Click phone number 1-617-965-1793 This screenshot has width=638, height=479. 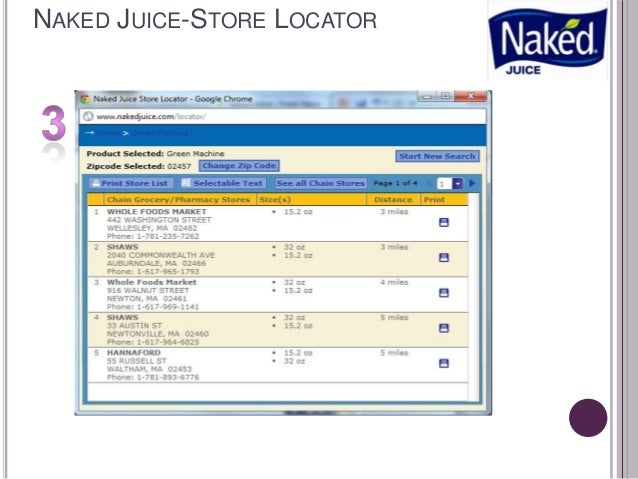pos(168,271)
